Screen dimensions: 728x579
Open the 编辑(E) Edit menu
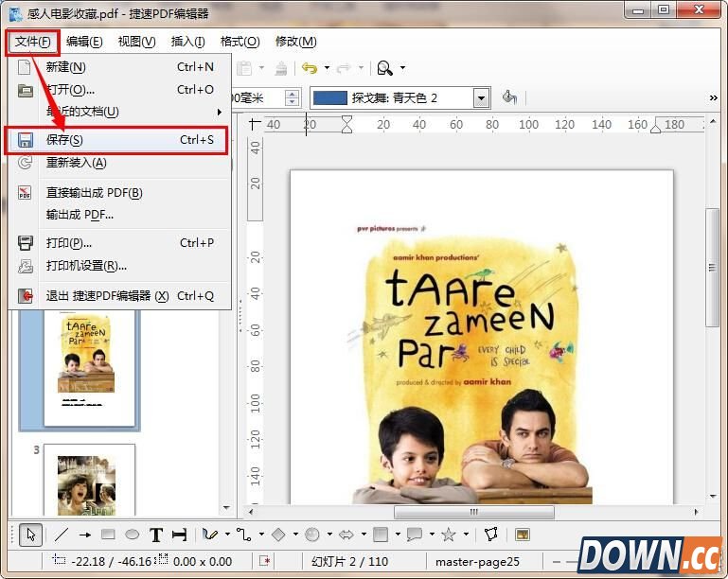(x=84, y=42)
